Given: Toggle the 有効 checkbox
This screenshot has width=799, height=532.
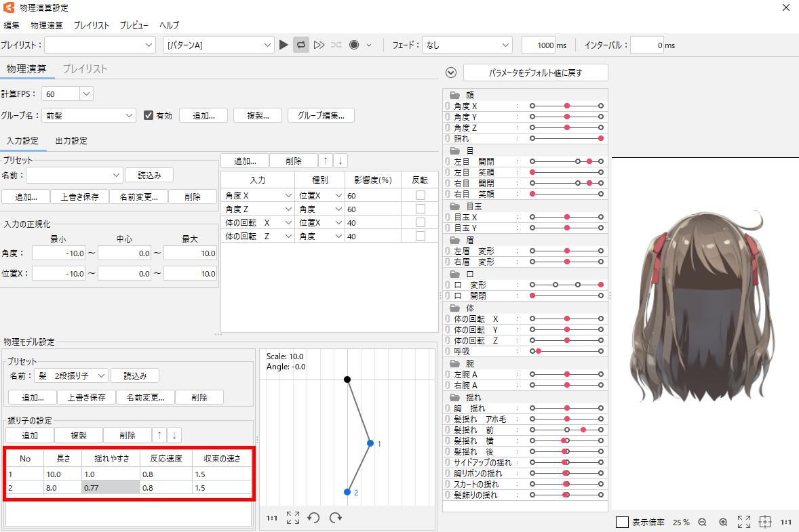Looking at the screenshot, I should pos(149,116).
